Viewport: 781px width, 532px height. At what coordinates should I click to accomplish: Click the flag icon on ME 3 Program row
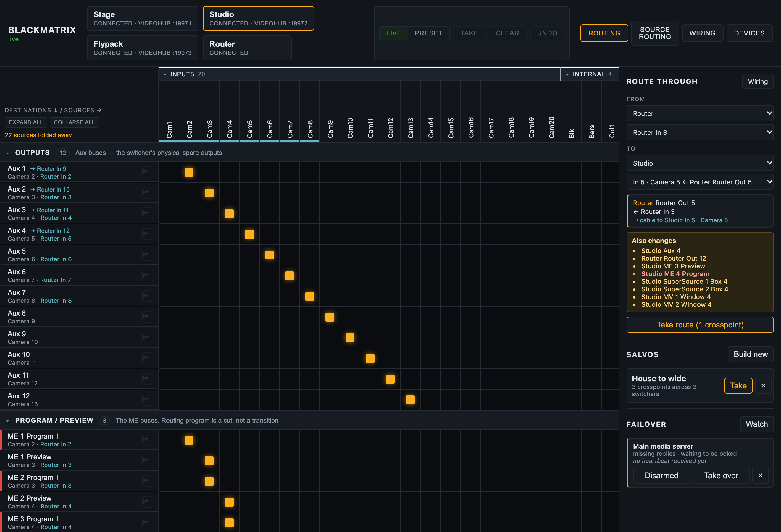pyautogui.click(x=147, y=523)
